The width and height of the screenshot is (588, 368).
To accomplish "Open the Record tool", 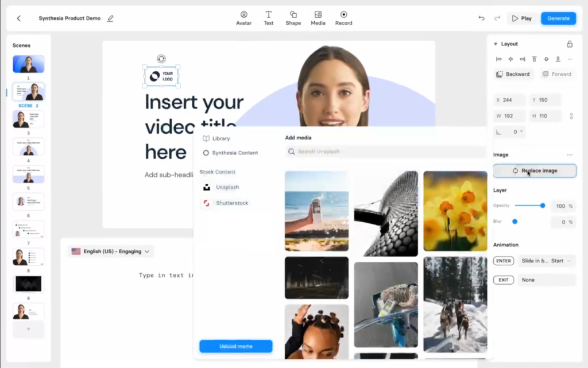I will pos(343,18).
